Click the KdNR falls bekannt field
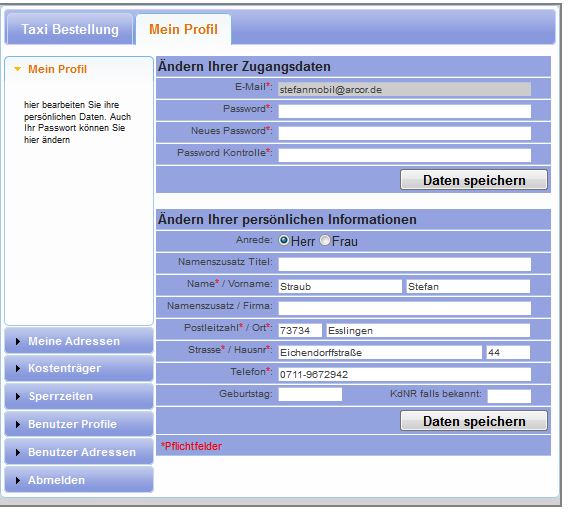The height and width of the screenshot is (521, 569). (x=509, y=396)
